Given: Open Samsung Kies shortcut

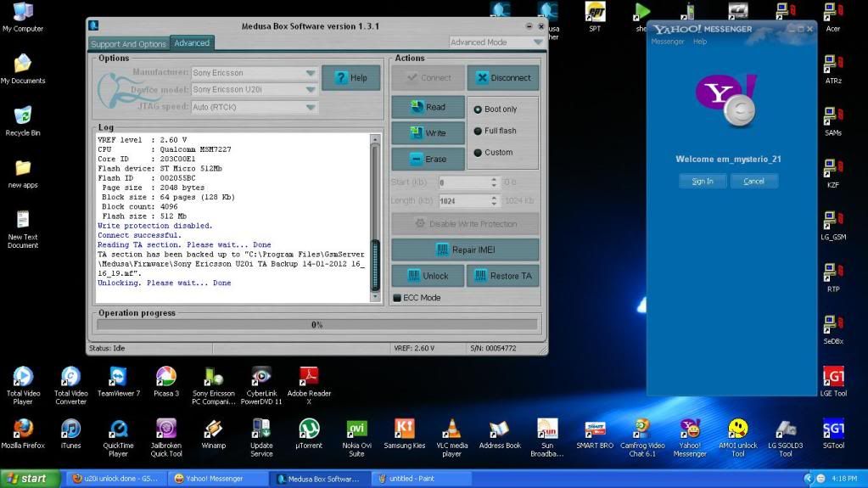Looking at the screenshot, I should pyautogui.click(x=405, y=434).
